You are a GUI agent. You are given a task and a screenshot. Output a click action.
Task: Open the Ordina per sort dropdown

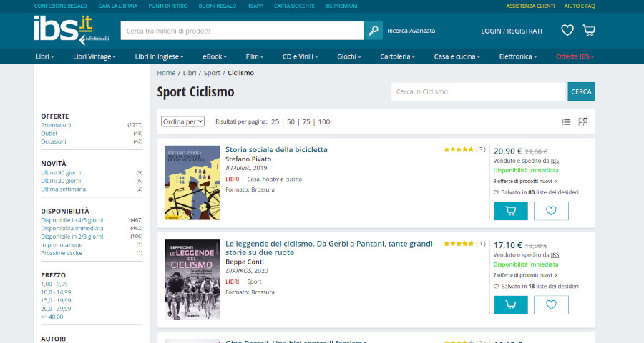point(183,121)
